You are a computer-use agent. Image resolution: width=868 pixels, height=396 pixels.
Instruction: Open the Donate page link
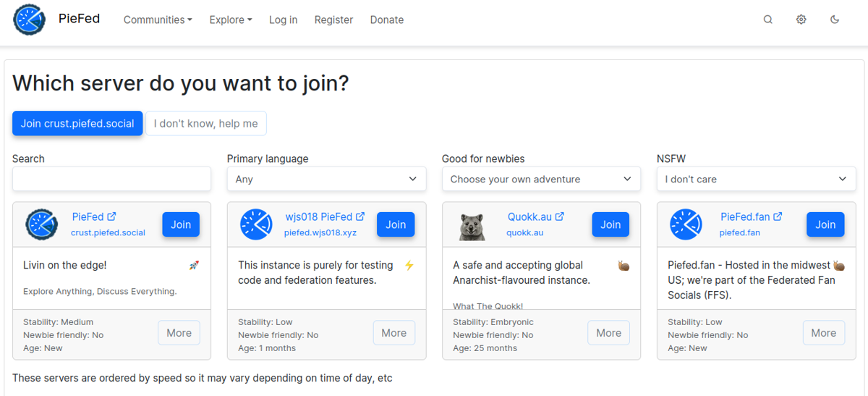point(387,20)
